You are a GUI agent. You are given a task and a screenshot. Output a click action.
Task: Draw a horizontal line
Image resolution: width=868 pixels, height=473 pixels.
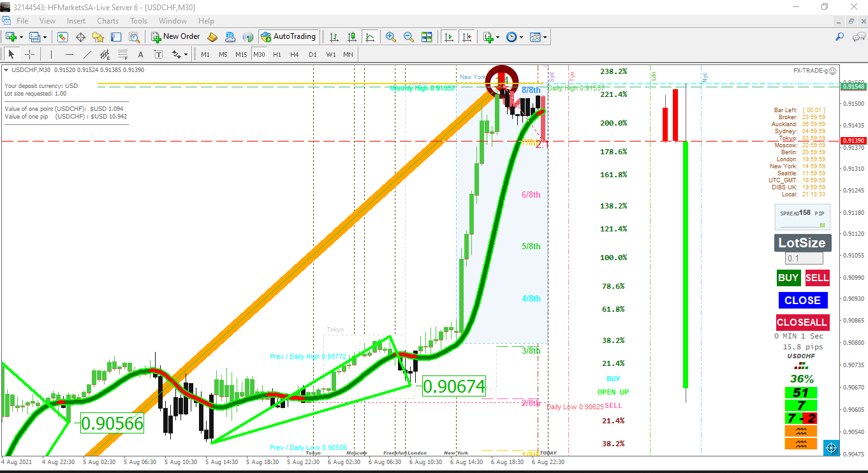pos(70,54)
